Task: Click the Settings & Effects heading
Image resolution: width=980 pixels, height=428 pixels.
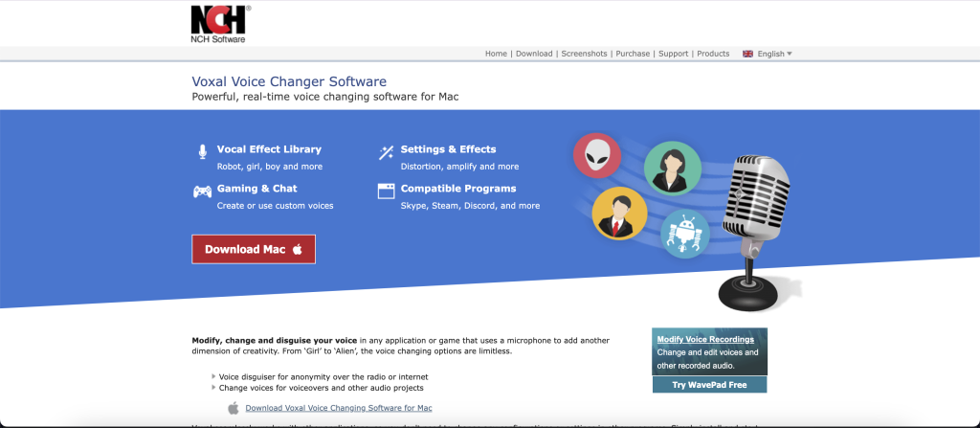Action: [448, 149]
